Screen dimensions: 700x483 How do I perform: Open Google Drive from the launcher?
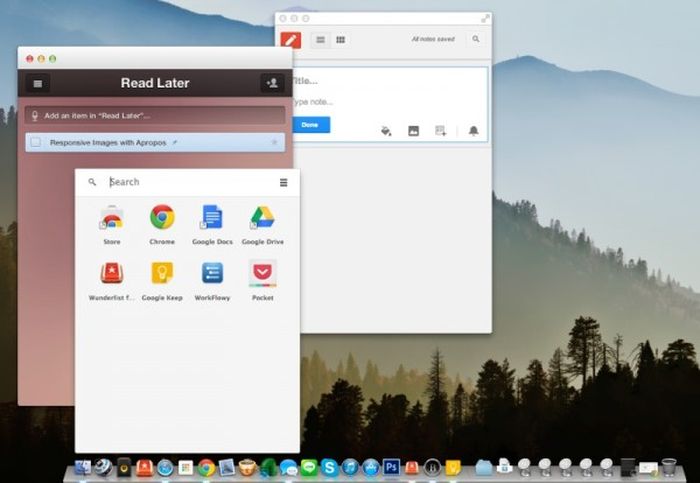point(262,225)
